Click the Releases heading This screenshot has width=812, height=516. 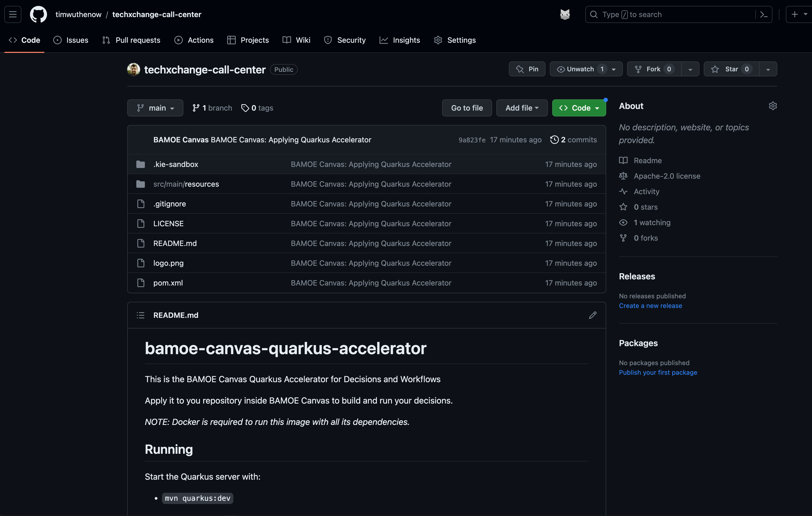[x=637, y=276]
